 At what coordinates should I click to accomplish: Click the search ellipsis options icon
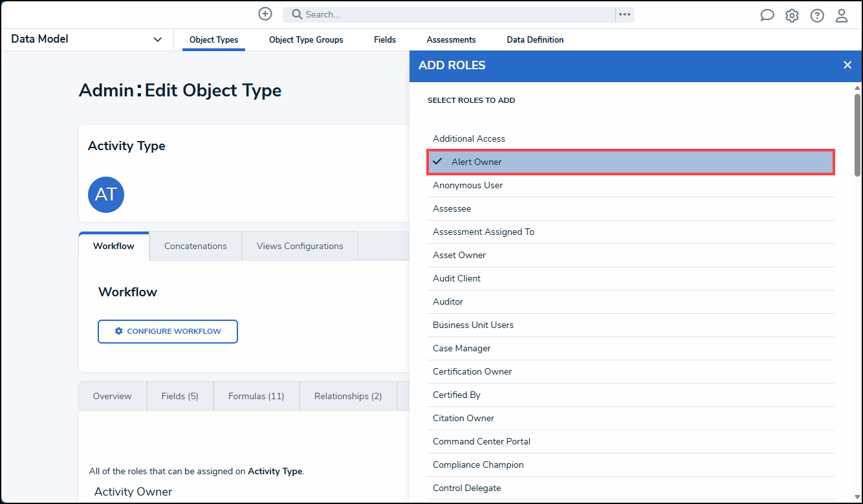pos(624,14)
